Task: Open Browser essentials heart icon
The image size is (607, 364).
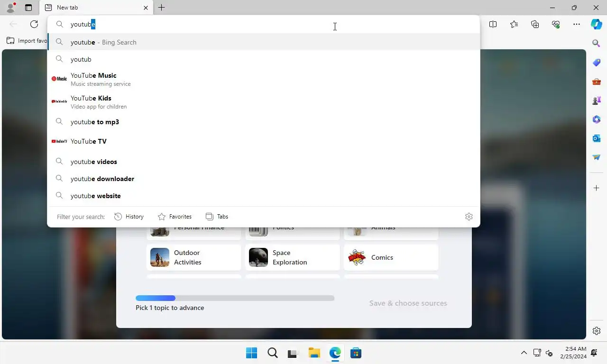Action: [x=556, y=24]
